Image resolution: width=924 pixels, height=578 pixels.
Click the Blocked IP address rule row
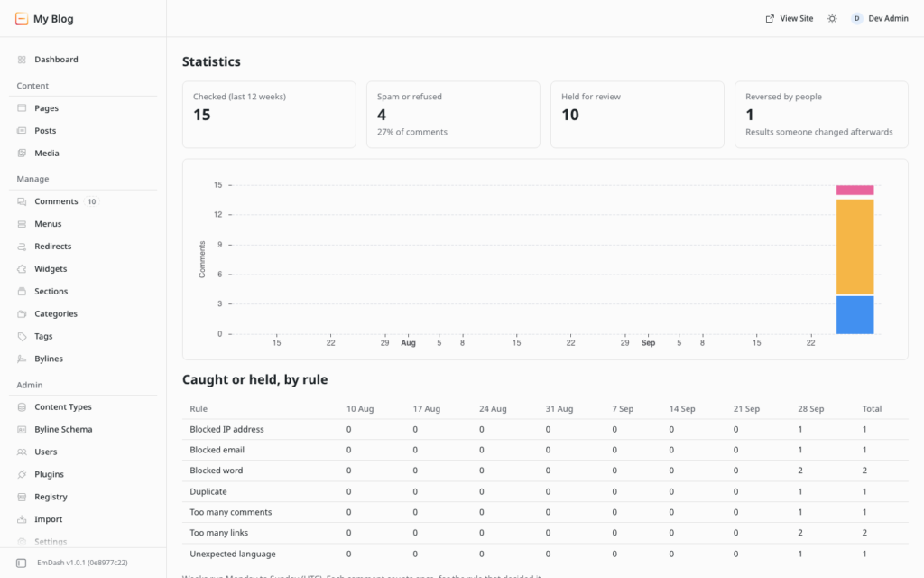(545, 429)
